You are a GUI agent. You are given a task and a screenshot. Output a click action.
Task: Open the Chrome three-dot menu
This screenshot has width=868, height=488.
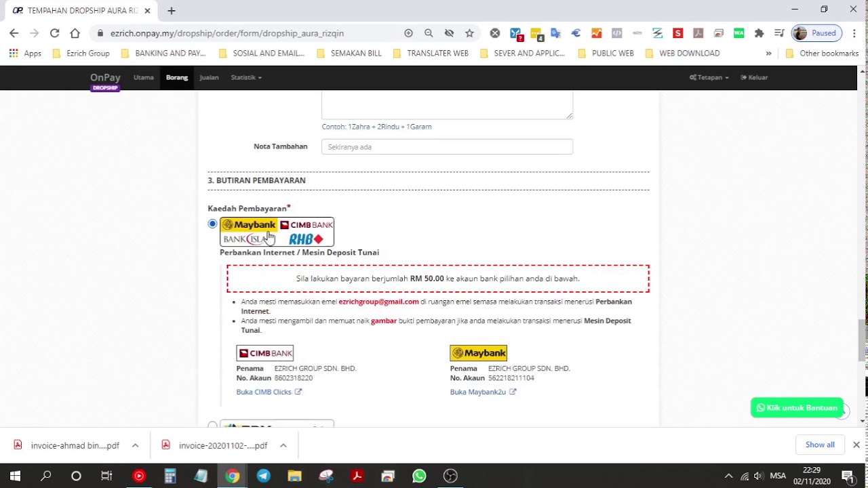tap(854, 33)
